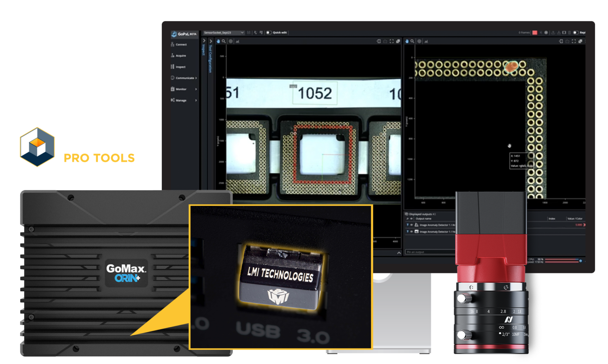608x364 pixels.
Task: Click the fullscreen icon in left viewer
Action: point(391,41)
